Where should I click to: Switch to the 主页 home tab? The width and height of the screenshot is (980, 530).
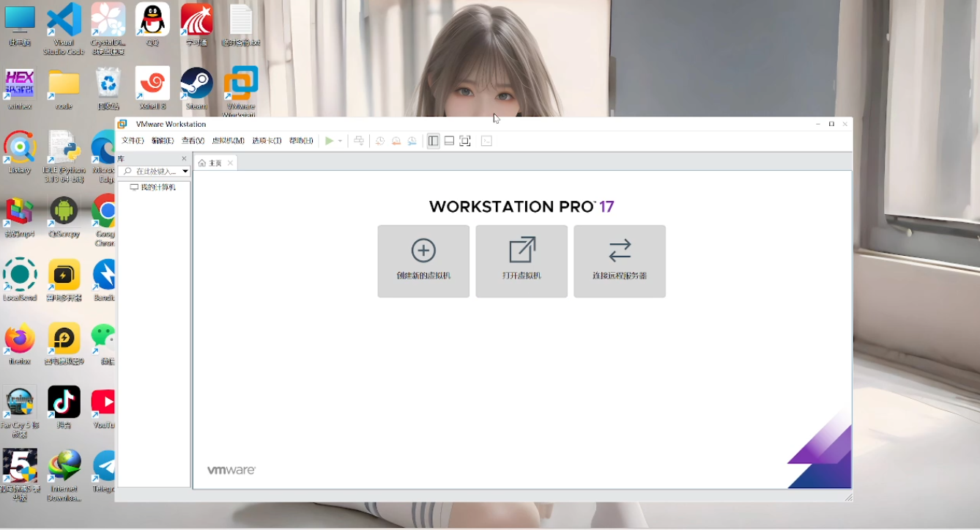(210, 163)
